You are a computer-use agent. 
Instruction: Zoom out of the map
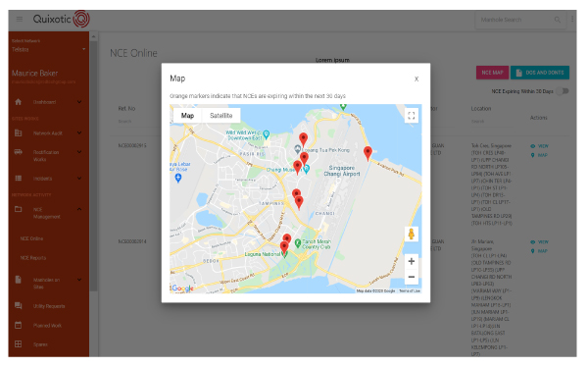(x=412, y=278)
